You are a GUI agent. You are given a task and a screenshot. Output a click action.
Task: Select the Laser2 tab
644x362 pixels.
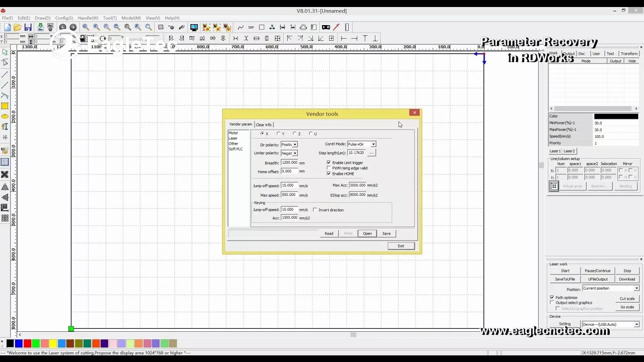click(569, 151)
